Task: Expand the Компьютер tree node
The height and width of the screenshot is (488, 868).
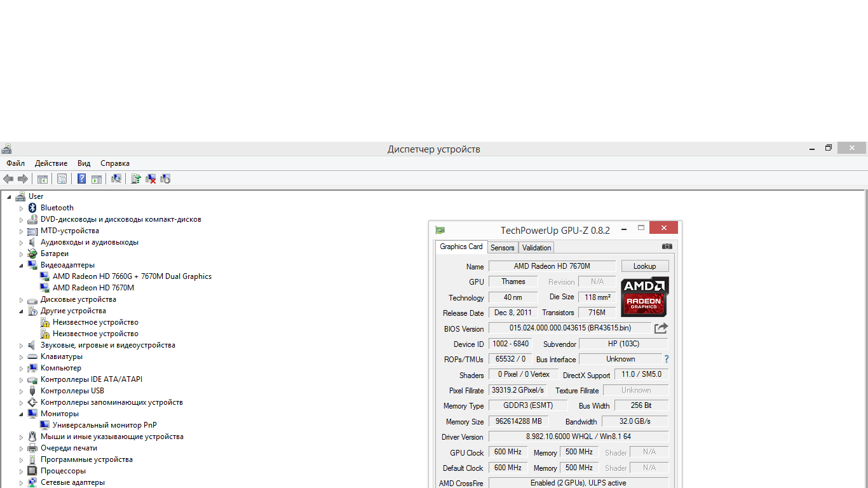Action: pyautogui.click(x=21, y=369)
